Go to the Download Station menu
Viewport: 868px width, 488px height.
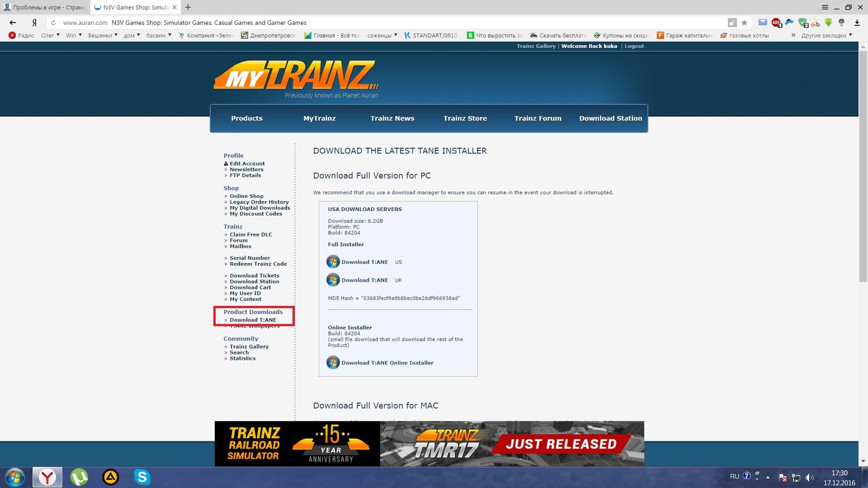[610, 119]
